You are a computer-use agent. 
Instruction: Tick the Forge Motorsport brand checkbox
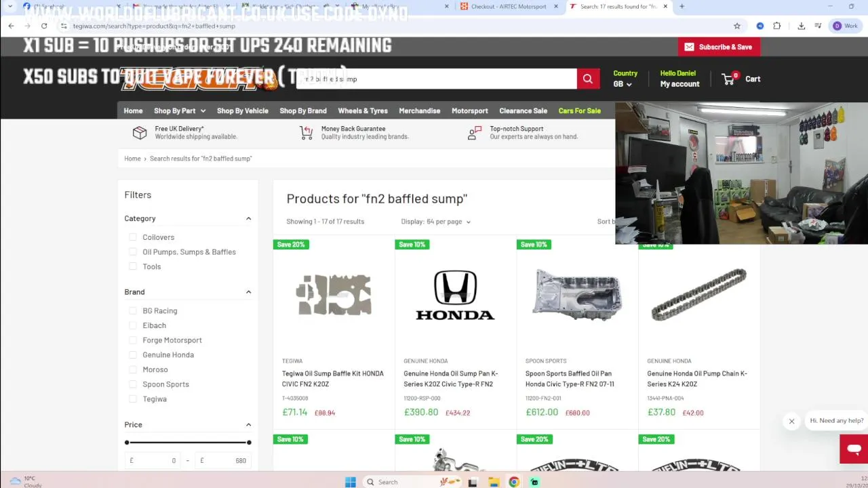point(133,340)
